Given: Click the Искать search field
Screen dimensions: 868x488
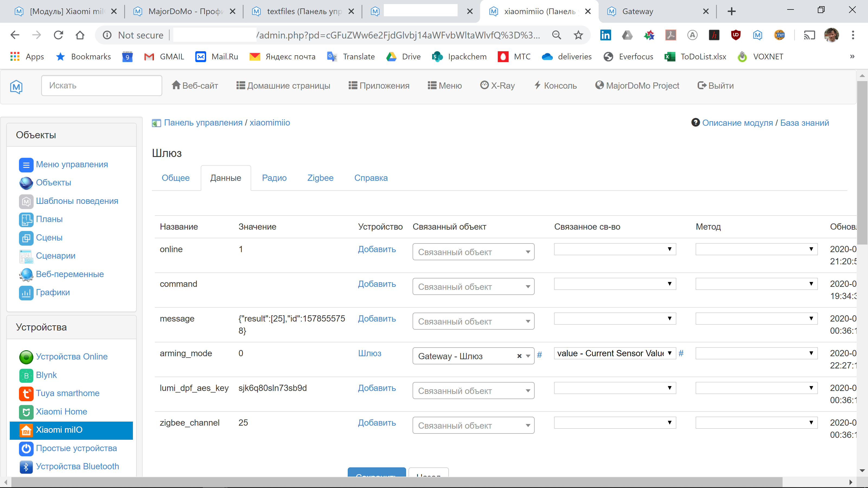Looking at the screenshot, I should tap(101, 86).
